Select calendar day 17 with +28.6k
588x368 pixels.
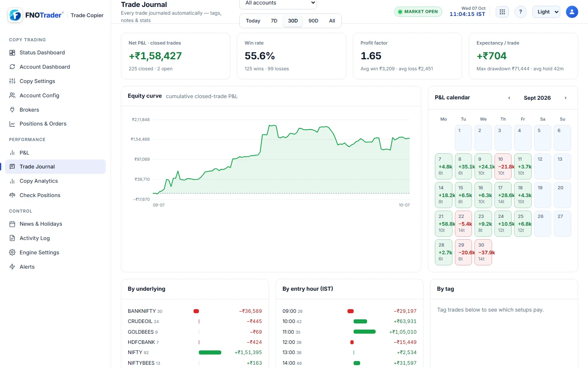(x=503, y=195)
